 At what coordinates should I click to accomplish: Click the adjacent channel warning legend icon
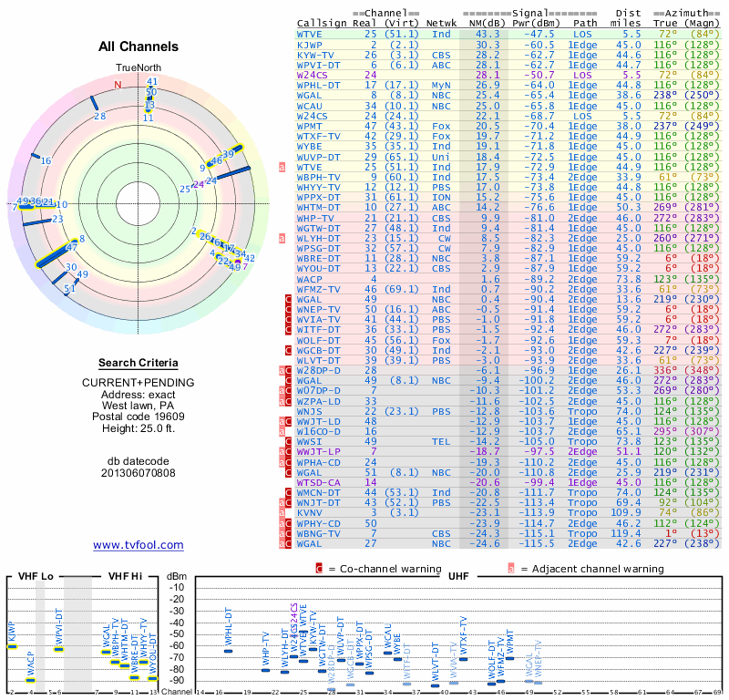tap(510, 568)
